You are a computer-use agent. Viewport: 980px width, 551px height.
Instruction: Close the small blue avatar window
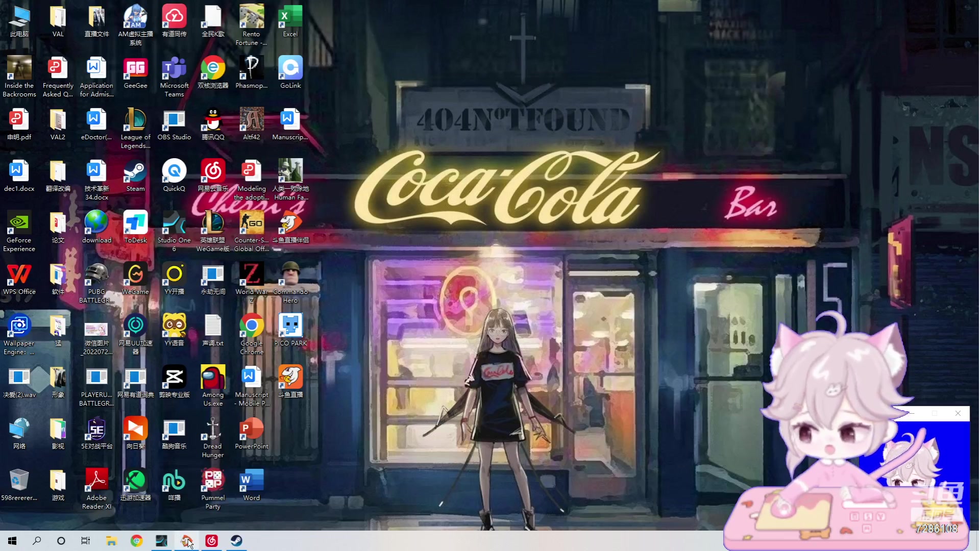coord(958,413)
